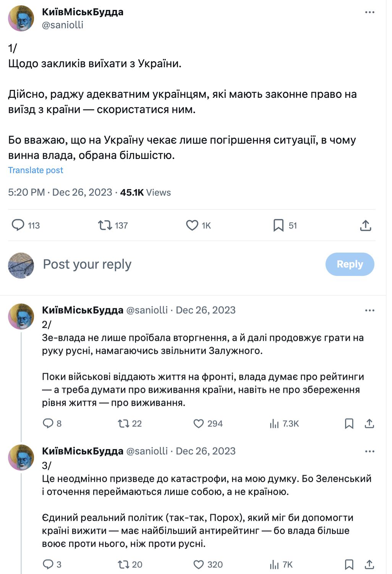The width and height of the screenshot is (392, 574).
Task: Bookmark the main tweet
Action: [x=279, y=225]
